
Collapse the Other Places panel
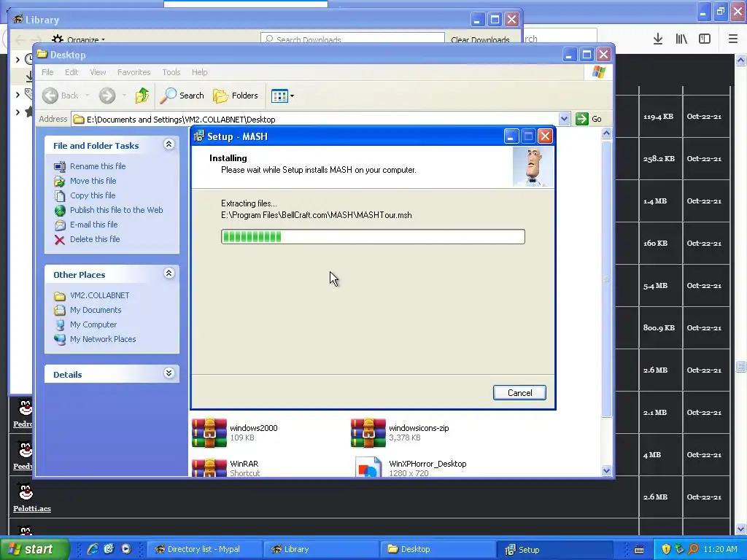pyautogui.click(x=169, y=273)
